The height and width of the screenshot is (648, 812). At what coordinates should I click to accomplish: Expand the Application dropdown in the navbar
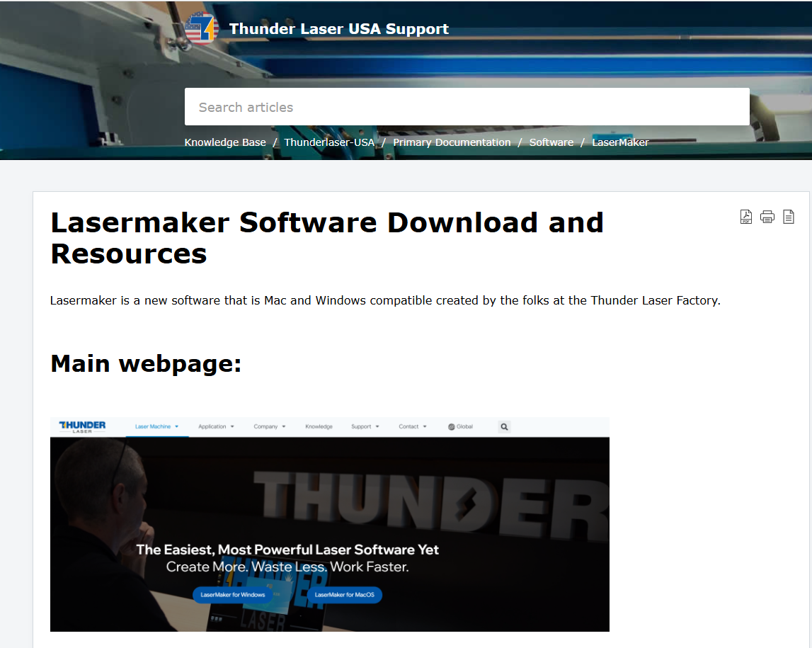pyautogui.click(x=216, y=427)
